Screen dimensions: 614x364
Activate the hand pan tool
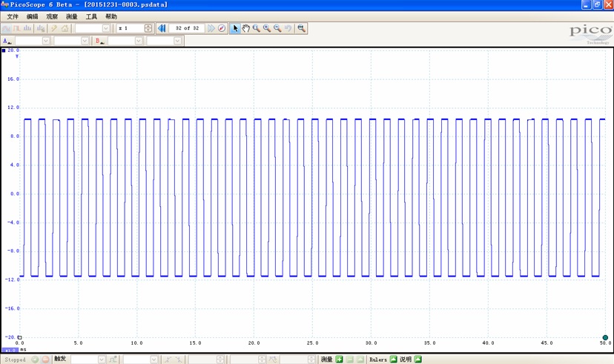coord(245,28)
